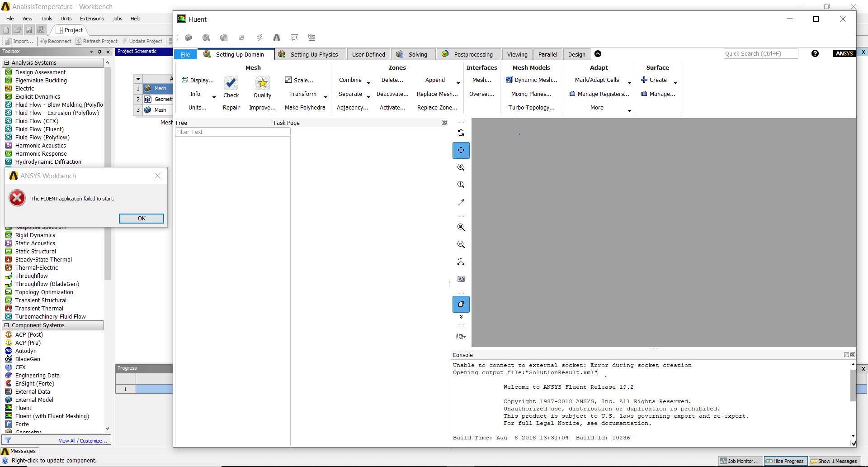The height and width of the screenshot is (467, 868).
Task: Open the Project tab in Workbench
Action: (69, 30)
